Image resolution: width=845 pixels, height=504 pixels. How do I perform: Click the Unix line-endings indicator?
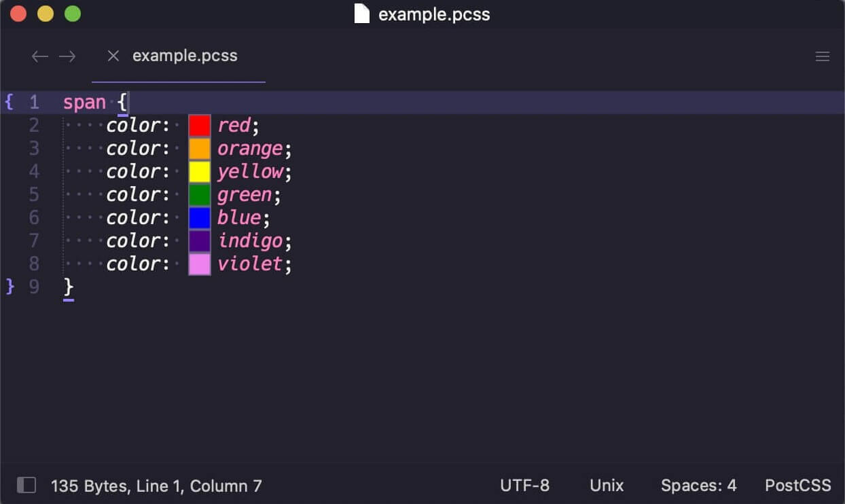point(607,485)
